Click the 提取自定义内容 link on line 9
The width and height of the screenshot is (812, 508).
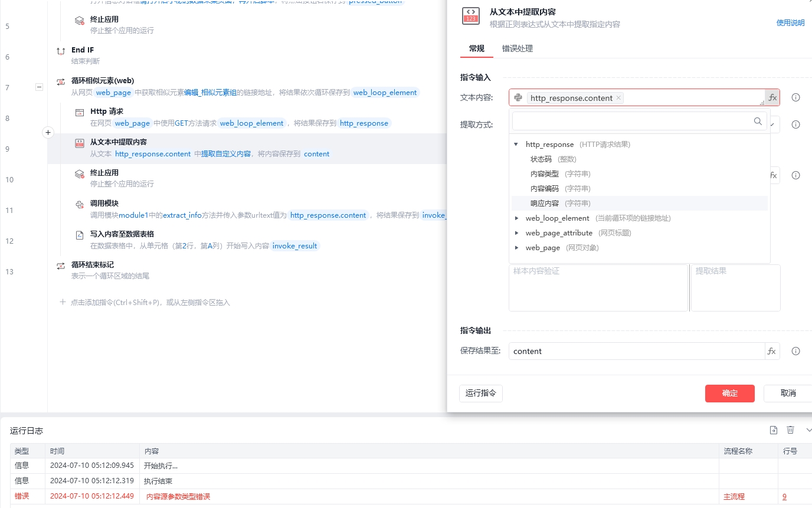pos(226,154)
